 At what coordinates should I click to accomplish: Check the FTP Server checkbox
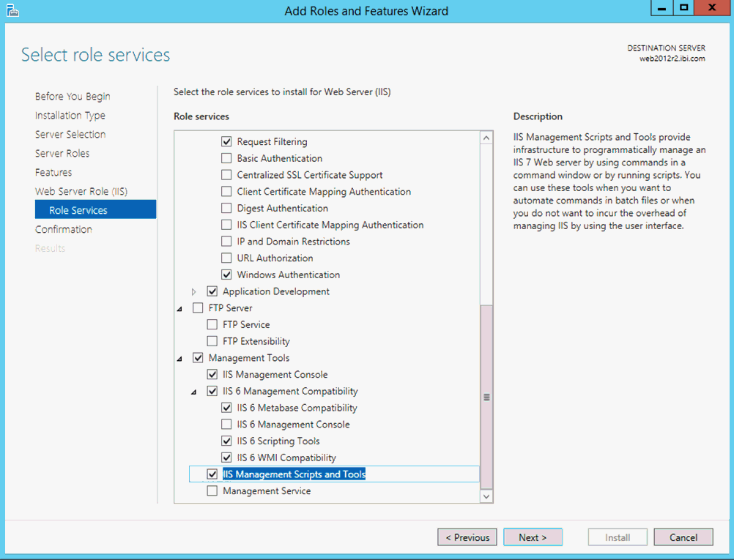(x=198, y=308)
